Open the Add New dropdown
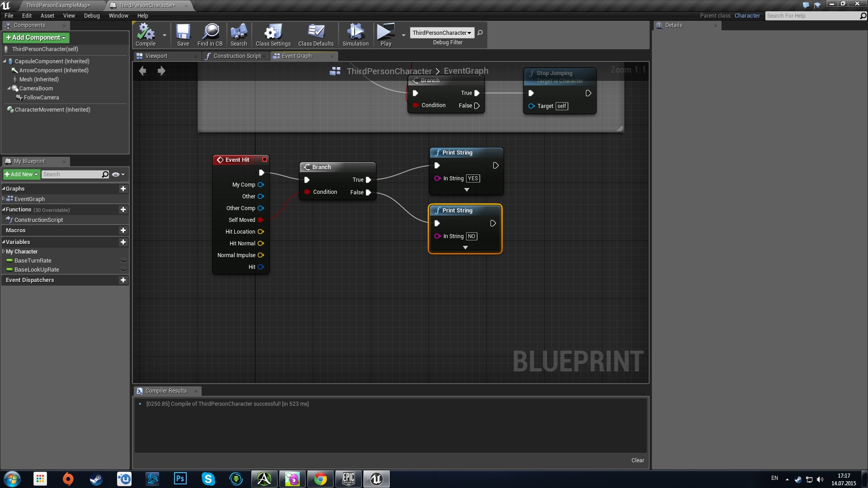This screenshot has width=868, height=488. [21, 174]
